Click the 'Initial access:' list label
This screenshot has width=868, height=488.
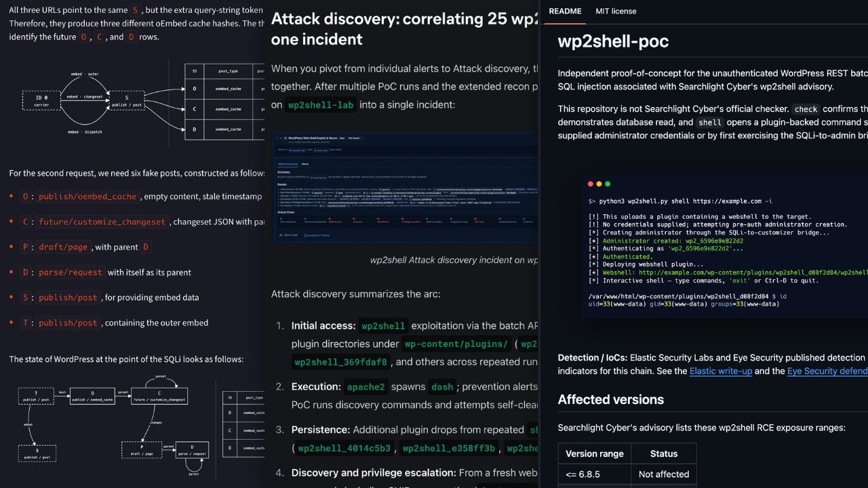coord(323,325)
